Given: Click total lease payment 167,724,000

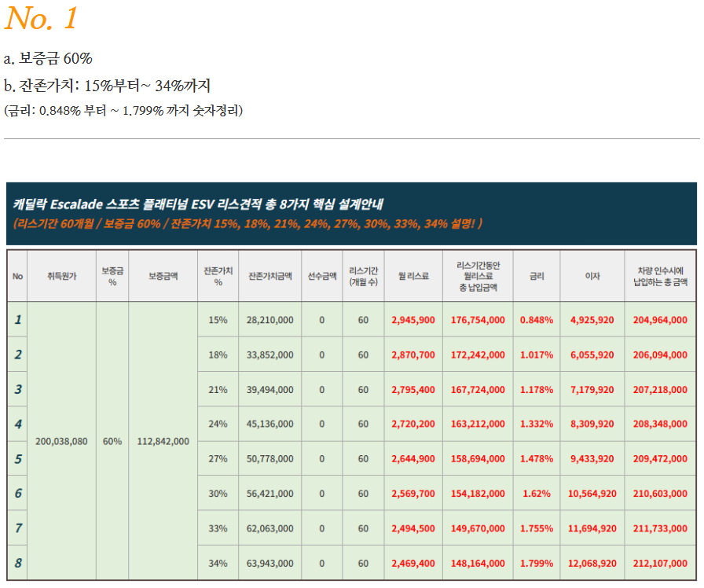Looking at the screenshot, I should (478, 390).
